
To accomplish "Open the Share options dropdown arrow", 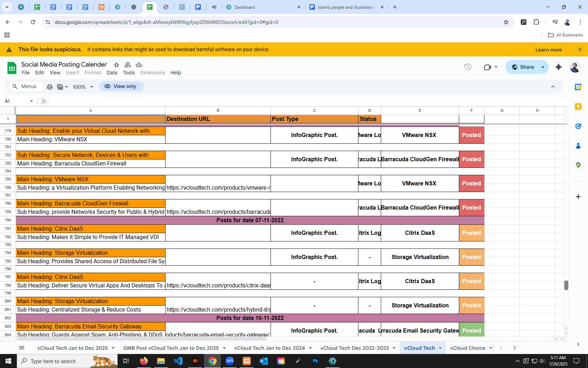I will (543, 67).
